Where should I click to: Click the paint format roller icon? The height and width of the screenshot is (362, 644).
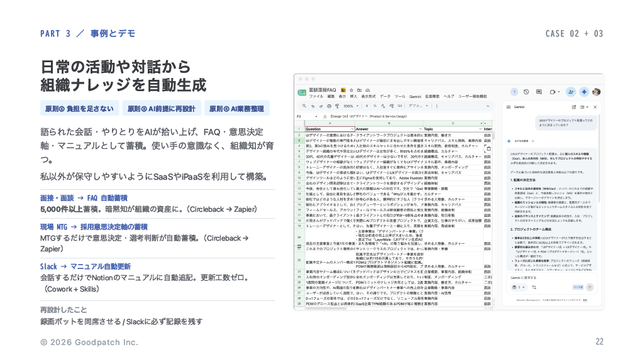[x=337, y=106]
